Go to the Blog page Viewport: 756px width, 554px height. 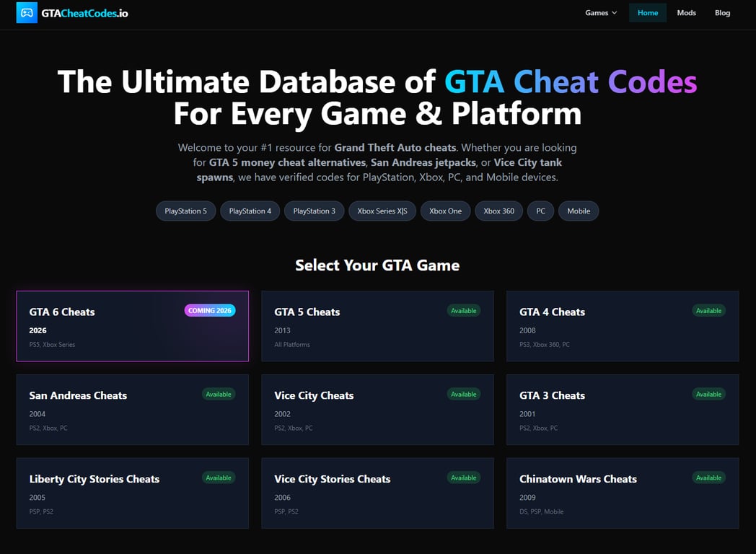coord(722,12)
